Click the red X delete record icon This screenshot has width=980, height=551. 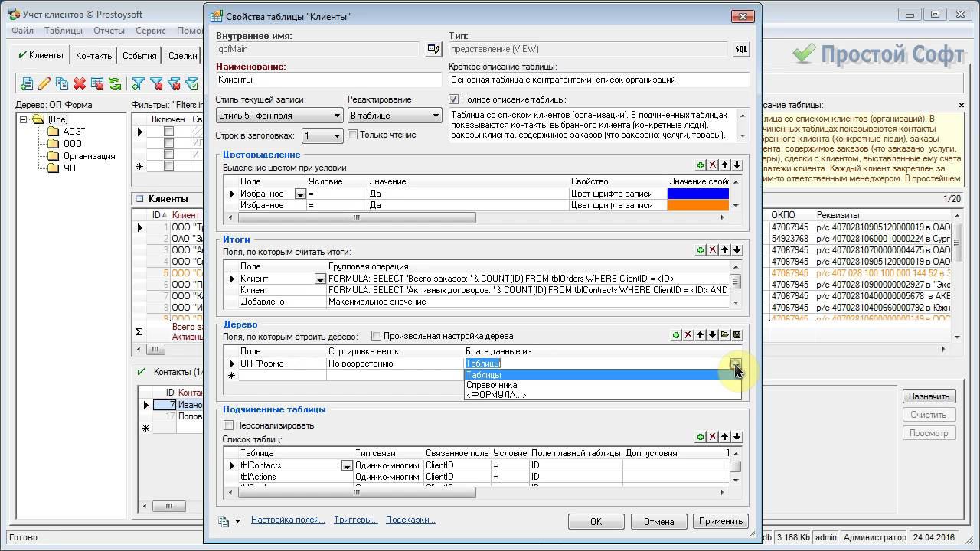(80, 83)
